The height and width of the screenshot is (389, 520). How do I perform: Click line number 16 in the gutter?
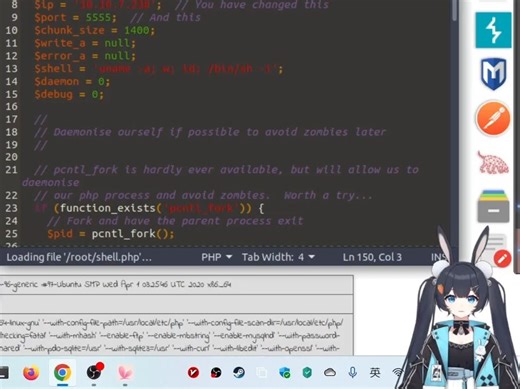click(11, 107)
